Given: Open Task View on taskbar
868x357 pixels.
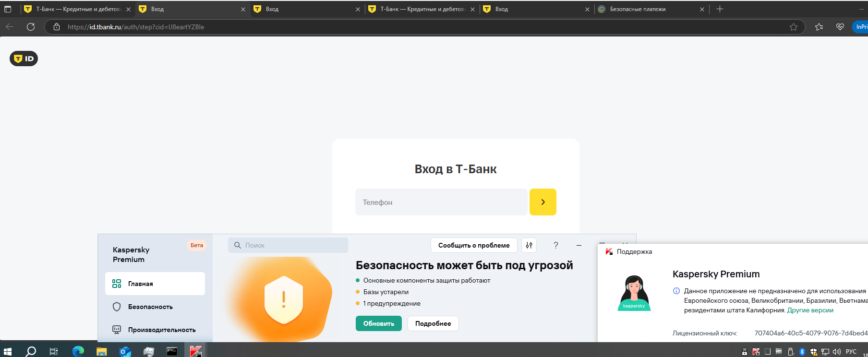Looking at the screenshot, I should [x=54, y=352].
